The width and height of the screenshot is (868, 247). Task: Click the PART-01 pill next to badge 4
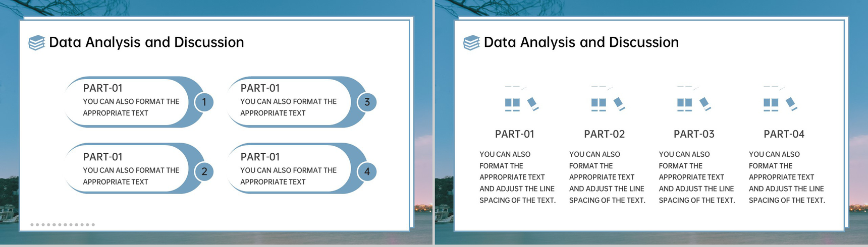(x=297, y=168)
